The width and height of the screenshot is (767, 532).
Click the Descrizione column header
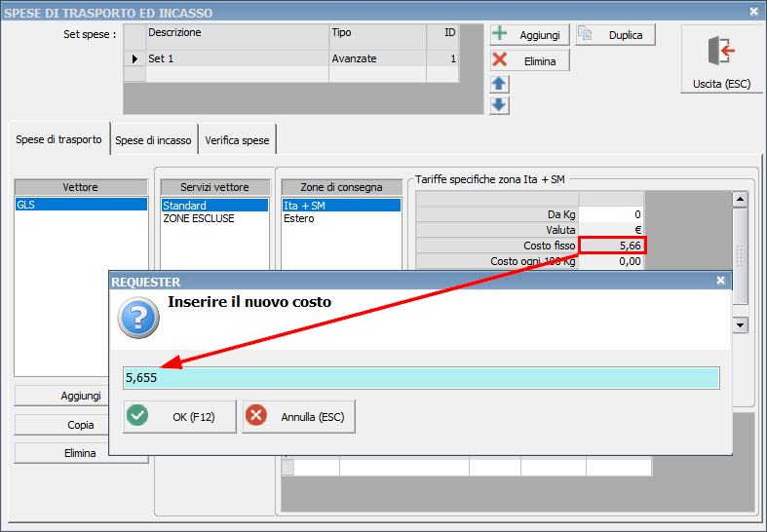coord(238,37)
